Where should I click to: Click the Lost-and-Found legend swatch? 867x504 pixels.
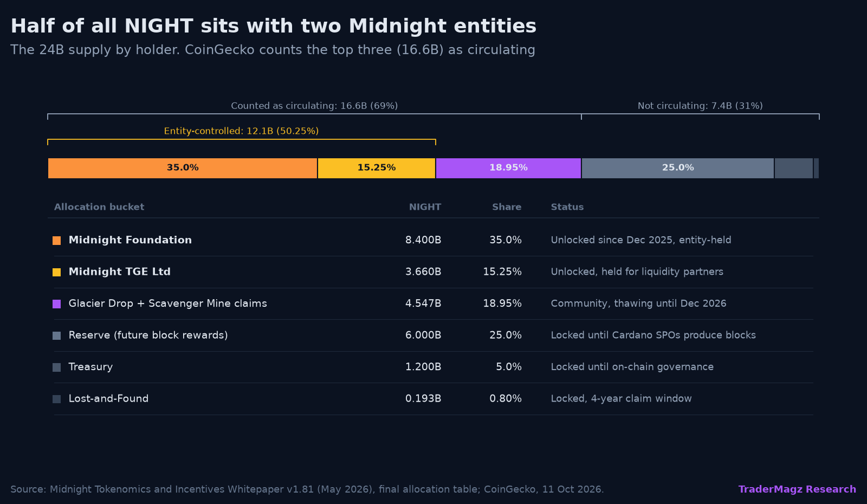56,399
